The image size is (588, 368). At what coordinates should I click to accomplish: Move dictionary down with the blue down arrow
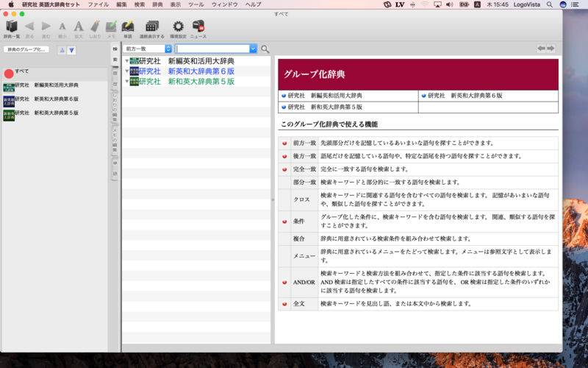[71, 50]
